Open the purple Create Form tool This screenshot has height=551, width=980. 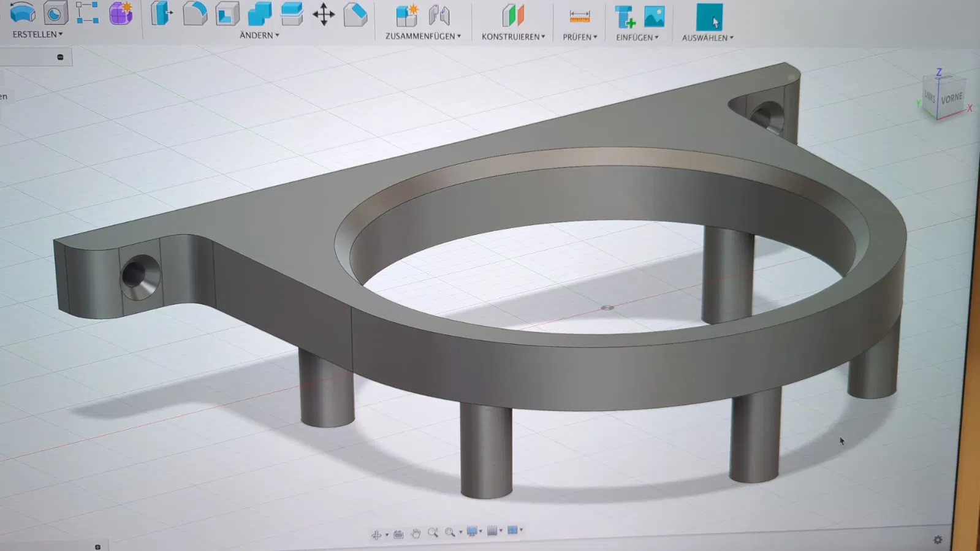pos(121,13)
